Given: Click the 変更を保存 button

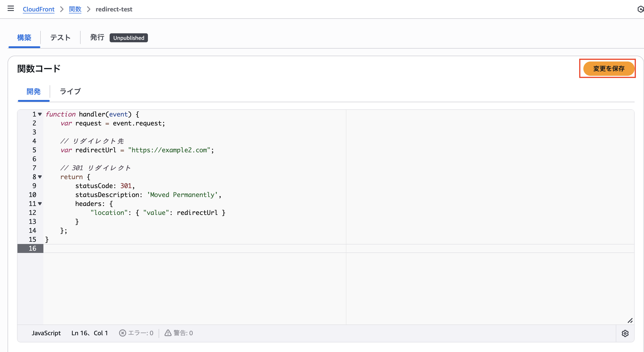Looking at the screenshot, I should pyautogui.click(x=608, y=68).
